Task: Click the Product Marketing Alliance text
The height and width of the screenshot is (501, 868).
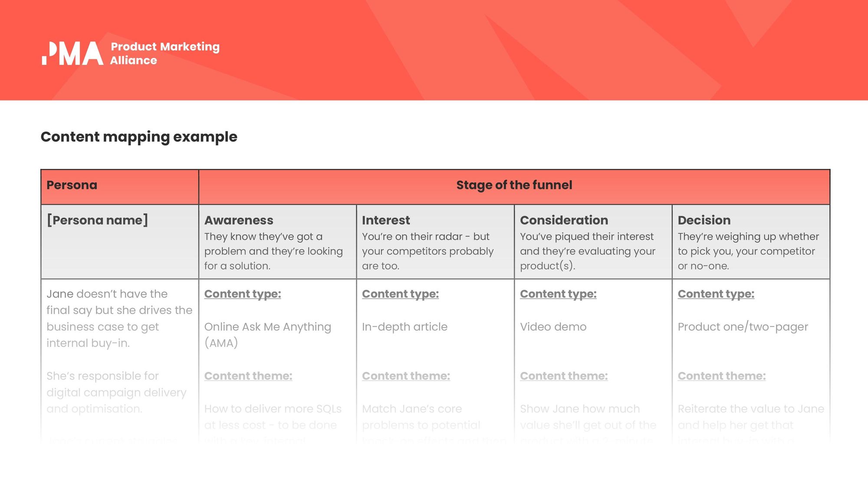Action: pyautogui.click(x=165, y=53)
